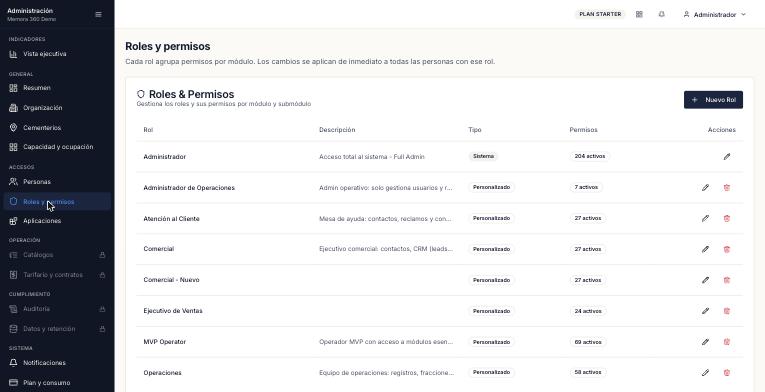
Task: Click the 24 activos badge
Action: [x=588, y=311]
